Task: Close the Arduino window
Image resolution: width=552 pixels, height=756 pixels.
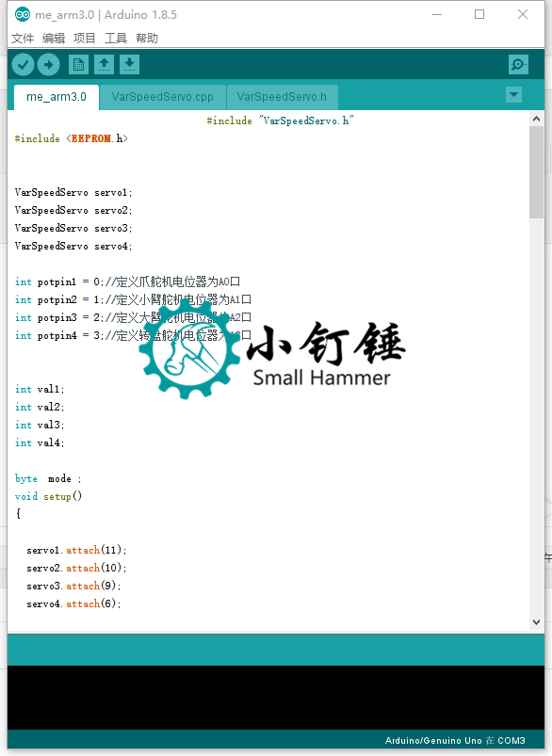Action: point(523,14)
